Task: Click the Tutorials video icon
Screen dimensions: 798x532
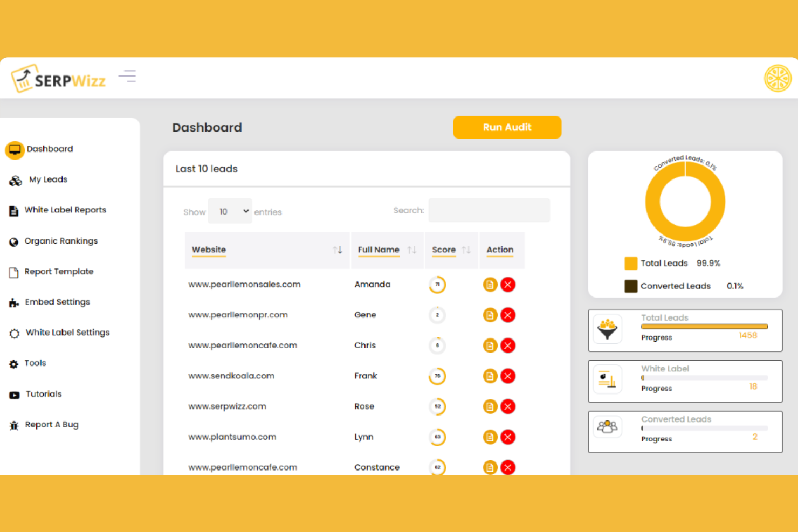Action: click(15, 395)
